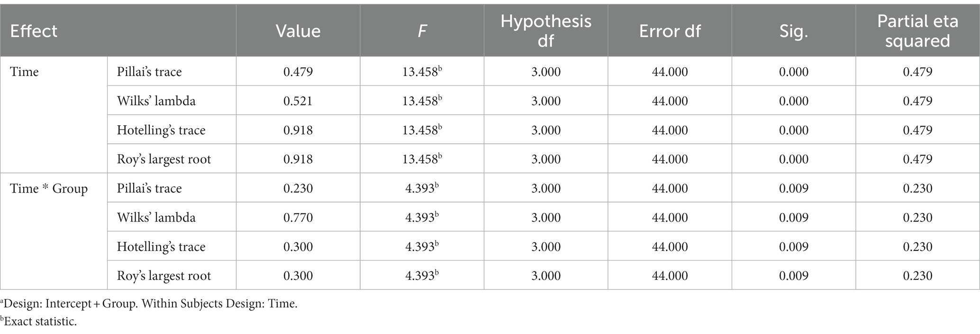Click the Partial eta squared header

pos(917,31)
